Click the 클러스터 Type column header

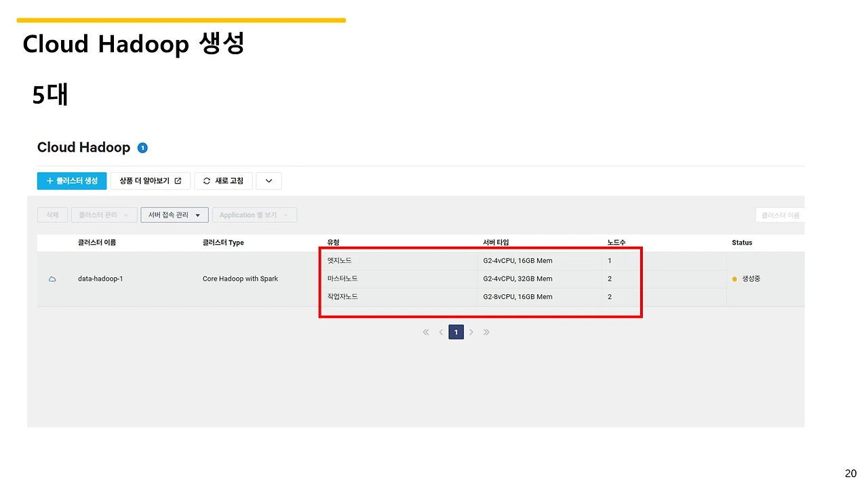tap(223, 243)
